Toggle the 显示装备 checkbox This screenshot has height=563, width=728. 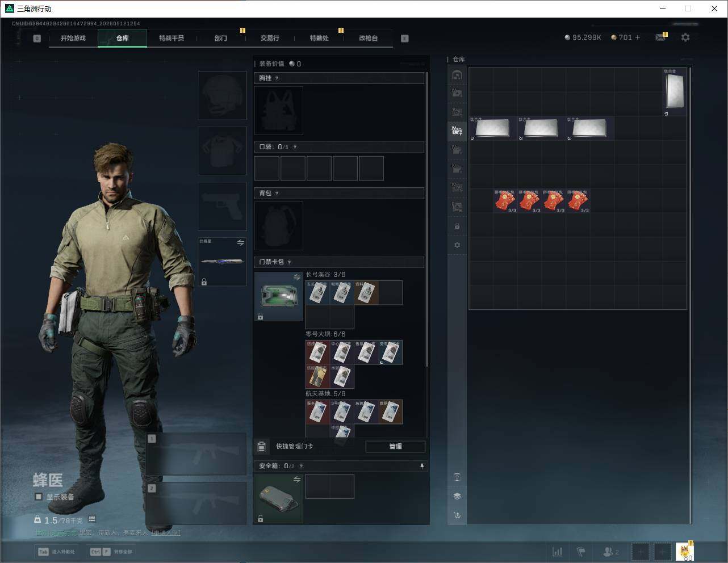tap(39, 497)
